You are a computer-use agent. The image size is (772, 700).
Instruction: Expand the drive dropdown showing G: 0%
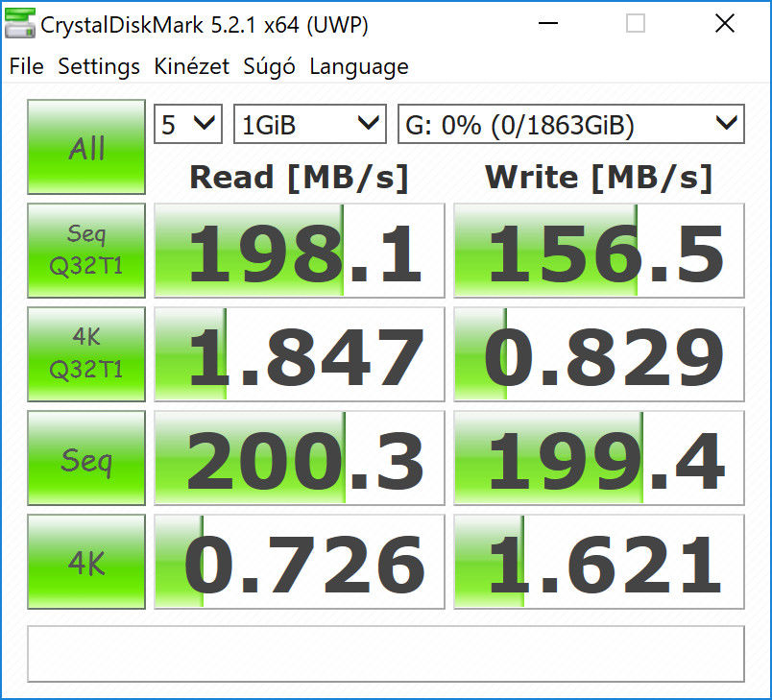(x=571, y=124)
